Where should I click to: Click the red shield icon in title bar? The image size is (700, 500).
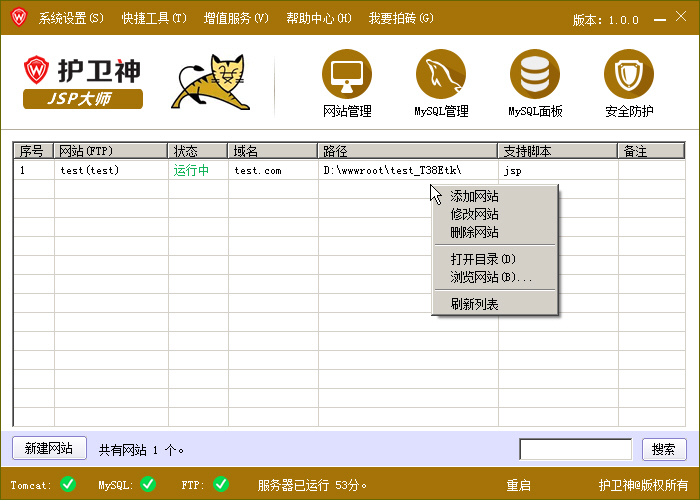point(19,17)
